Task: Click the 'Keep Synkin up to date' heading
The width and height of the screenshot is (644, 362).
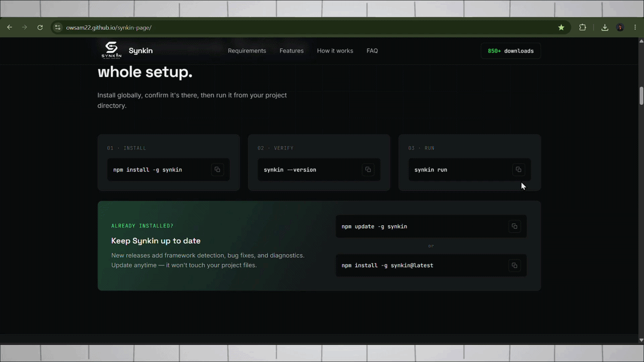Action: click(156, 241)
